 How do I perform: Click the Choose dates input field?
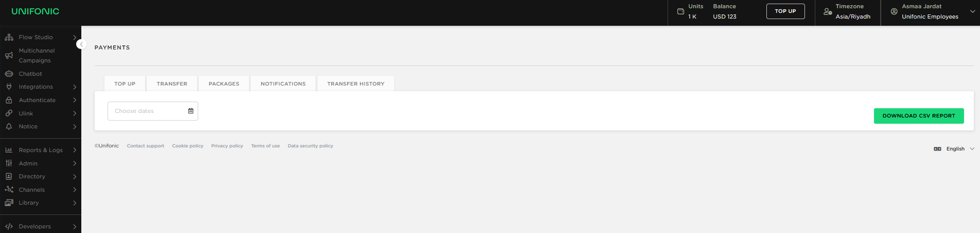153,111
